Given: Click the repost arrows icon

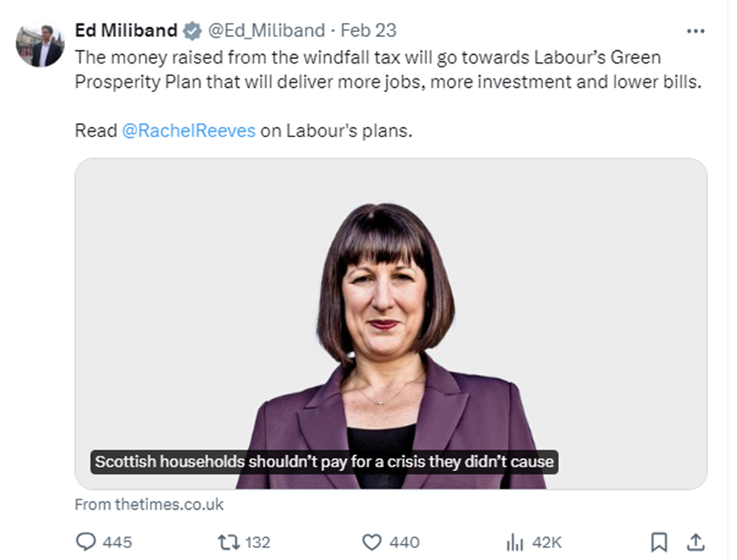Looking at the screenshot, I should [227, 542].
